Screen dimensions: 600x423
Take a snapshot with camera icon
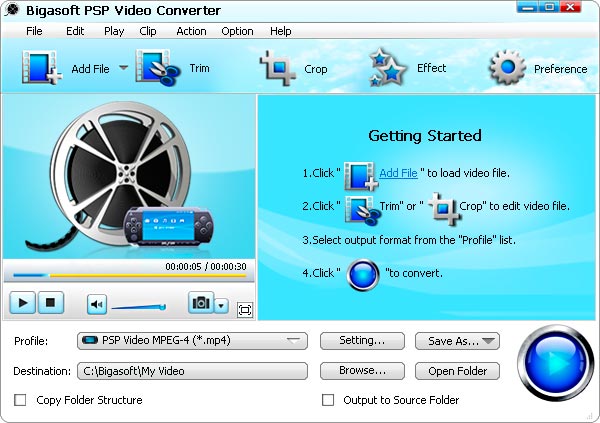[201, 303]
